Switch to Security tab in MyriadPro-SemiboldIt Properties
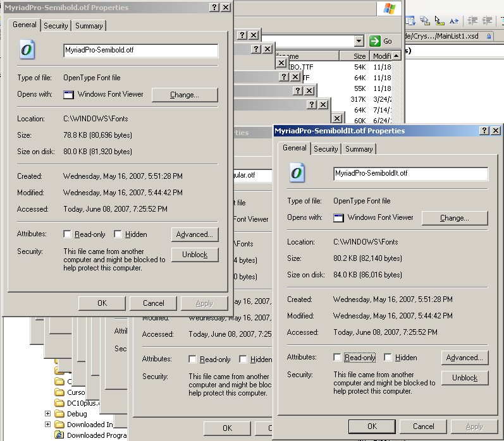Image resolution: width=504 pixels, height=441 pixels. coord(326,149)
